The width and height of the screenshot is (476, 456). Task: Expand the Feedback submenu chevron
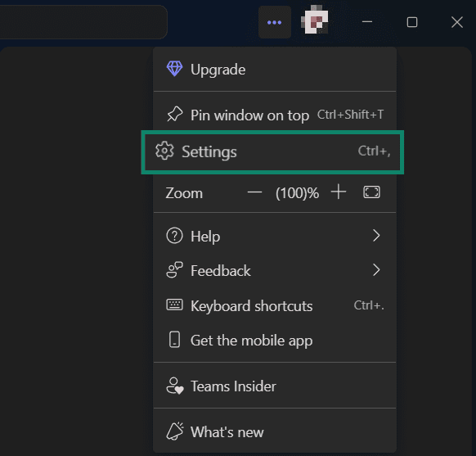click(376, 270)
